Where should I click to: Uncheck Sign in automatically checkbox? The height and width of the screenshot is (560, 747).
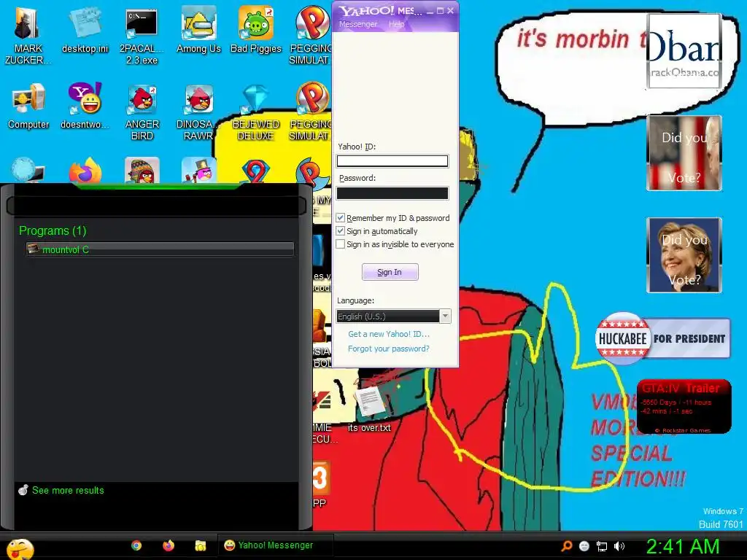tap(340, 231)
